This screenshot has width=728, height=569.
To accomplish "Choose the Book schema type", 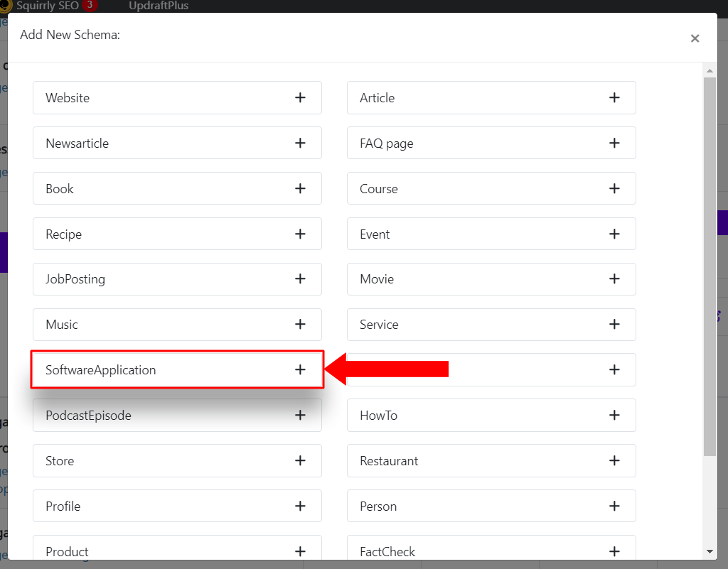I will (x=177, y=188).
